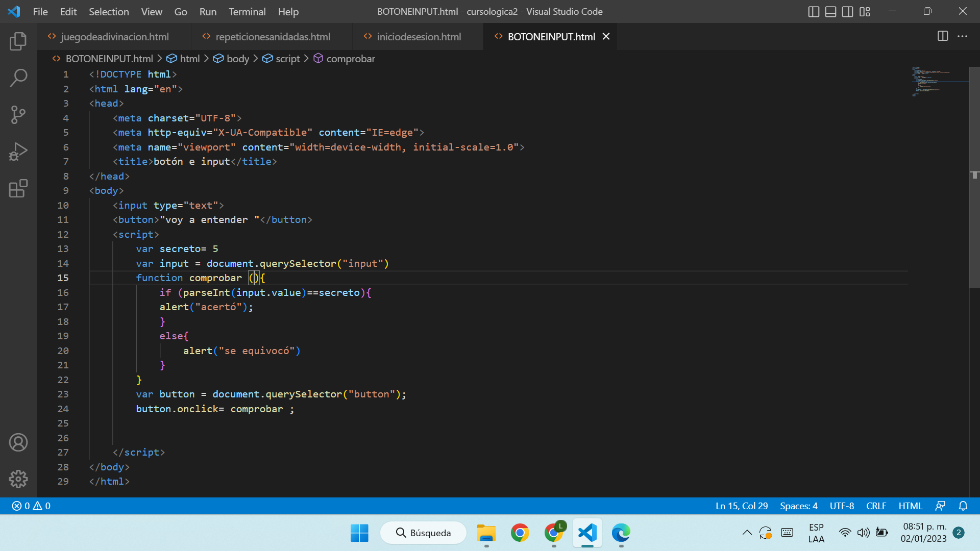The width and height of the screenshot is (980, 551).
Task: Open the Extensions view
Action: click(18, 188)
